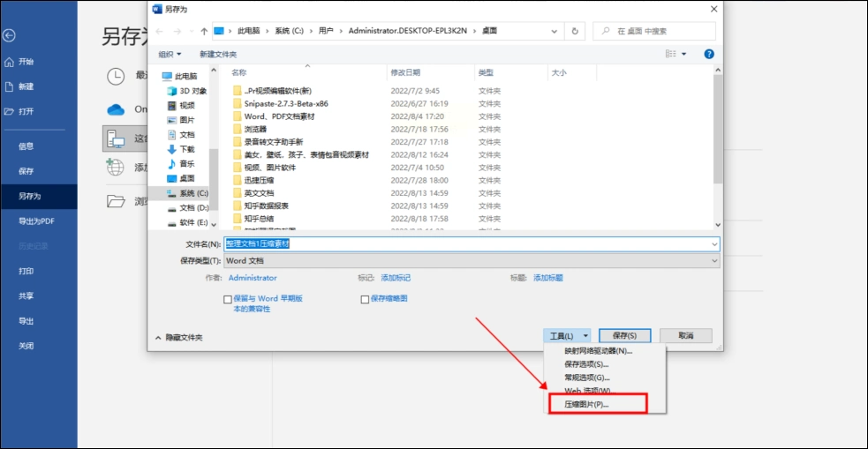Select 系统 (C:) drive in navigation pane

pos(187,193)
